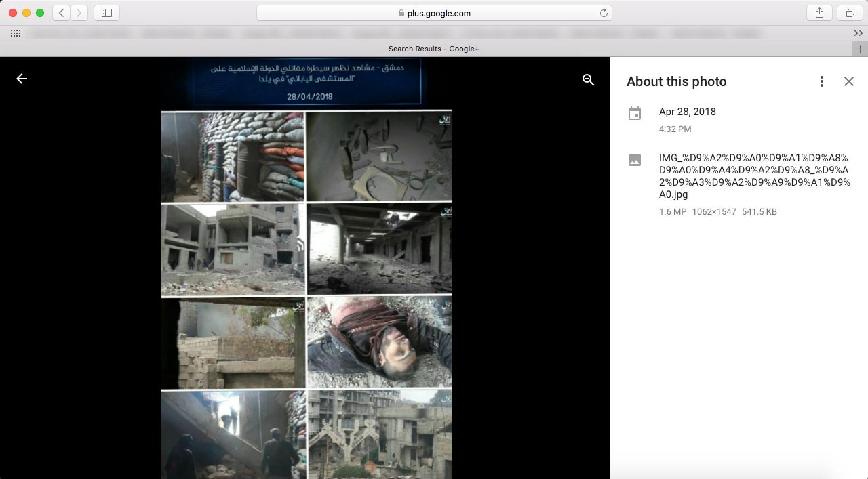Open the three-dot more options menu

click(821, 81)
